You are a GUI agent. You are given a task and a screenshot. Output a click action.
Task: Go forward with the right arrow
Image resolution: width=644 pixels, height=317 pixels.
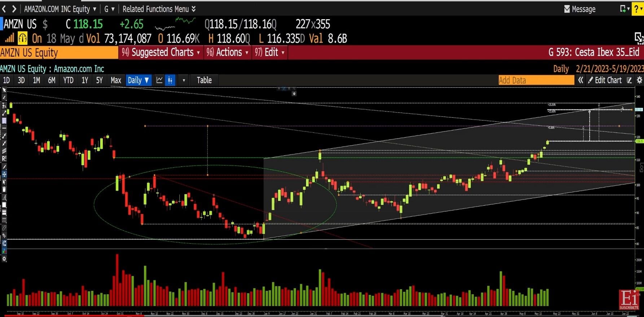(14, 9)
